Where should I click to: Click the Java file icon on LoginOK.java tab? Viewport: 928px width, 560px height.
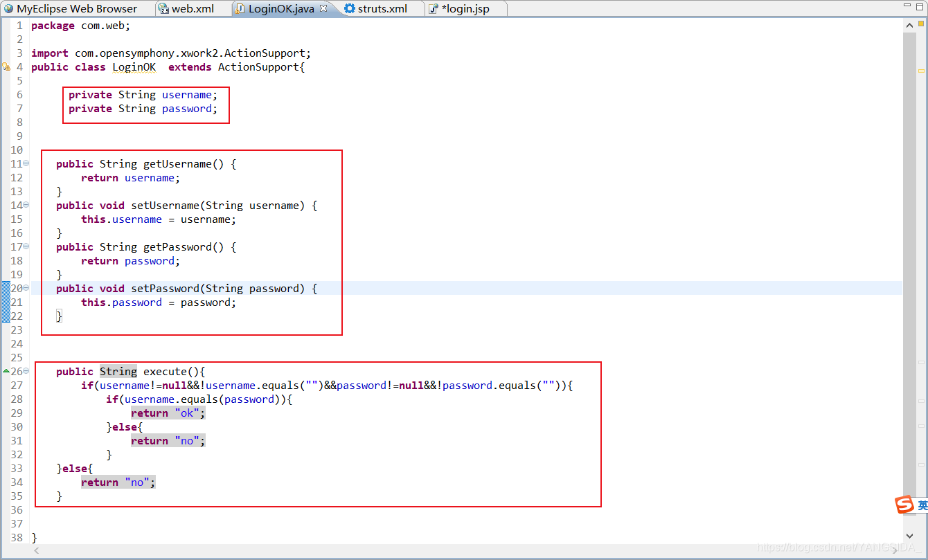click(240, 9)
